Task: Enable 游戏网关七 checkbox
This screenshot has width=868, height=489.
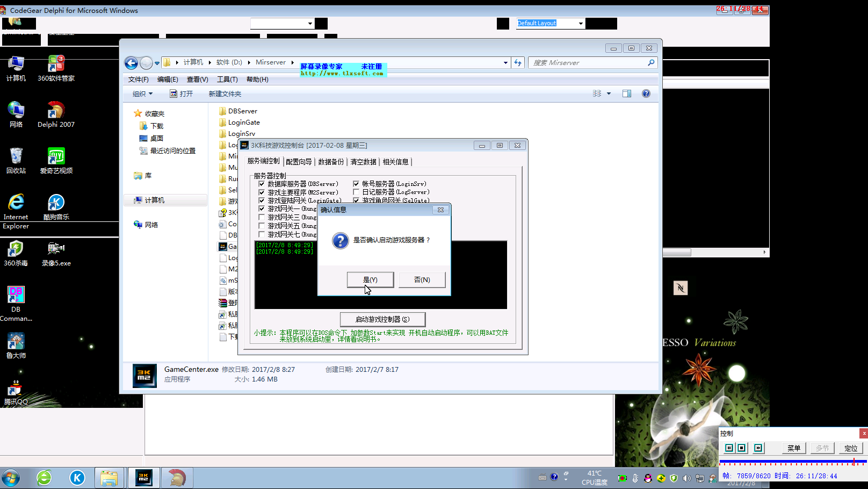Action: click(262, 234)
